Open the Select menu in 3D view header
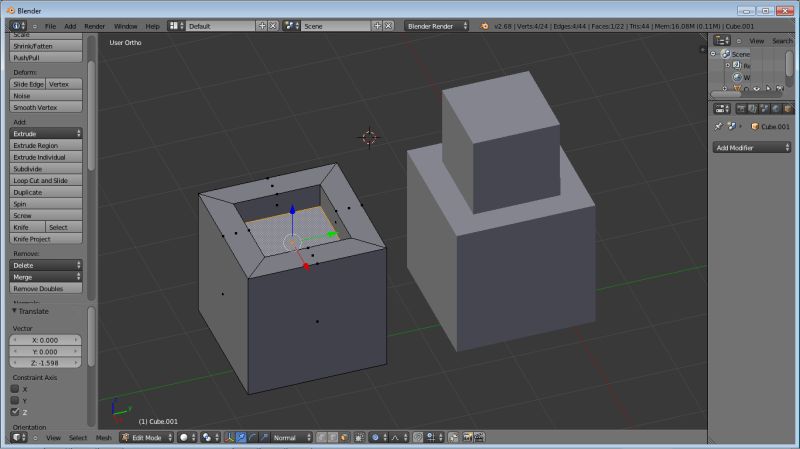 click(78, 438)
